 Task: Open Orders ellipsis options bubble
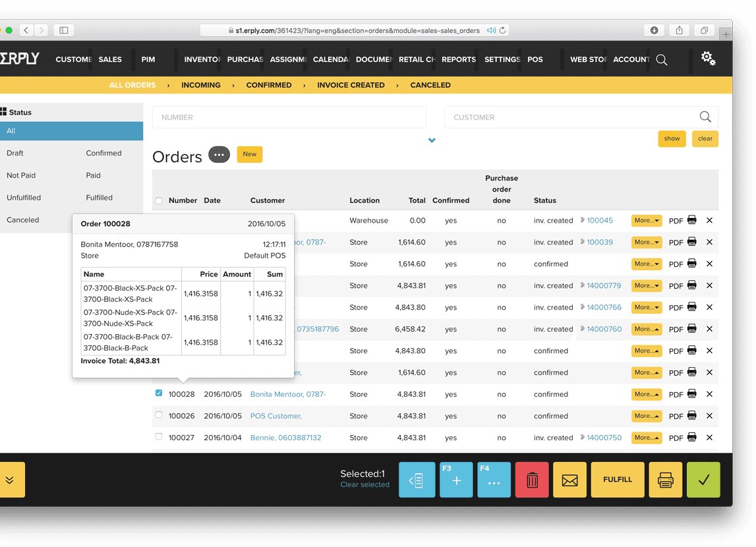click(x=219, y=155)
